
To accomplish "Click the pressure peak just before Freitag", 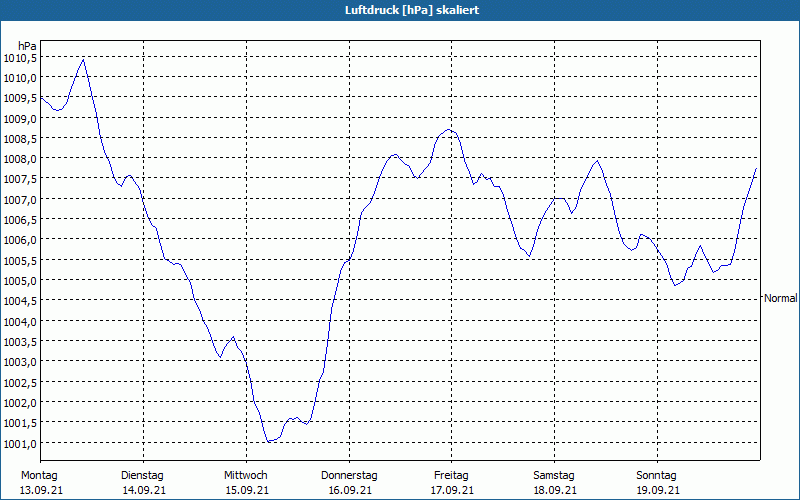I will coord(448,130).
